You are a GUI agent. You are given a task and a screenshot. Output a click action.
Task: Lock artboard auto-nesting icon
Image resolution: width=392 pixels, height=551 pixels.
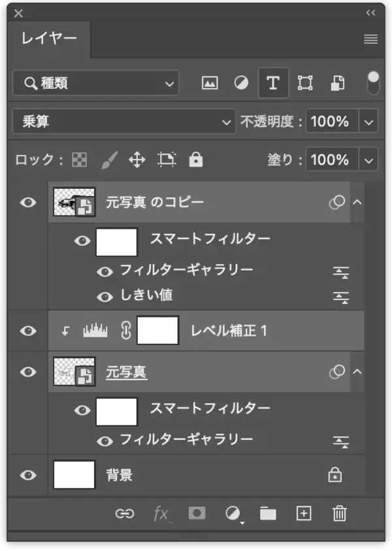pyautogui.click(x=167, y=160)
